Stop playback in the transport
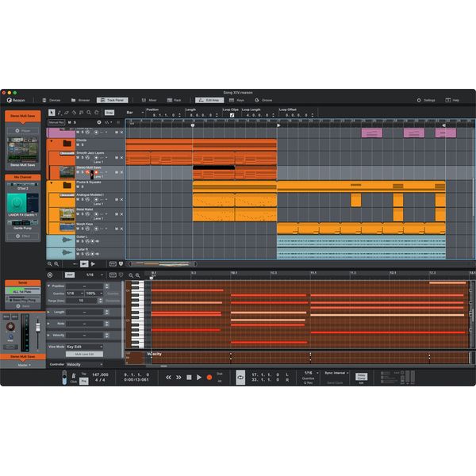The width and height of the screenshot is (476, 476). [x=189, y=378]
